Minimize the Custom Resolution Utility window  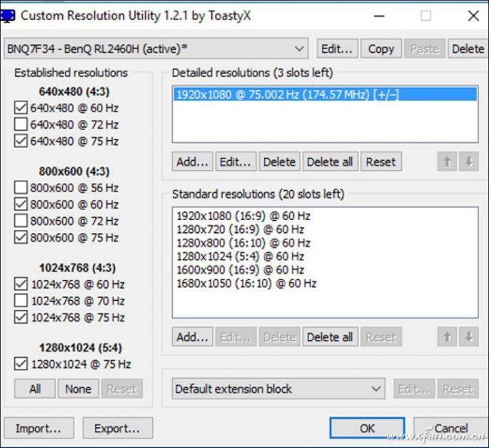(x=379, y=16)
